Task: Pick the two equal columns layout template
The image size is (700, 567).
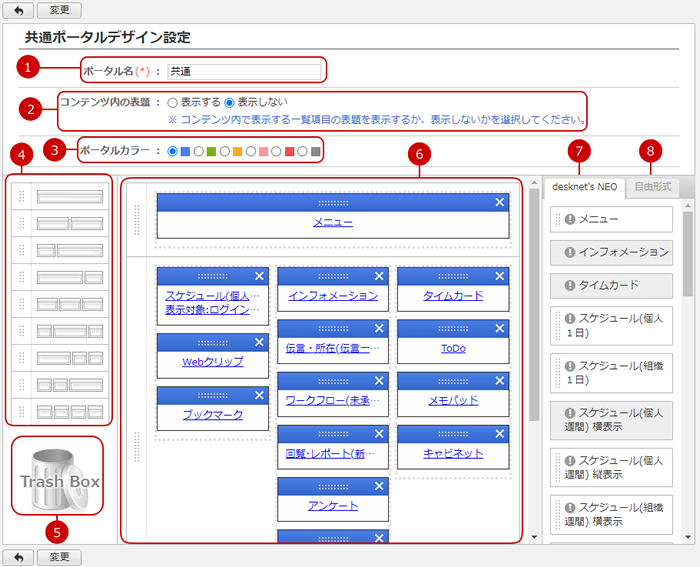Action: click(70, 223)
